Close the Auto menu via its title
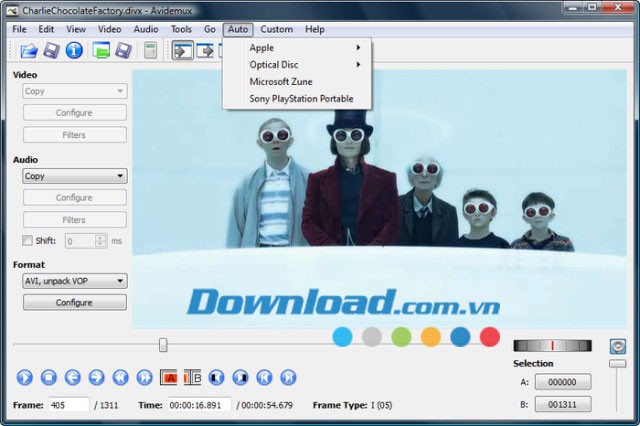This screenshot has height=426, width=640. (x=238, y=29)
